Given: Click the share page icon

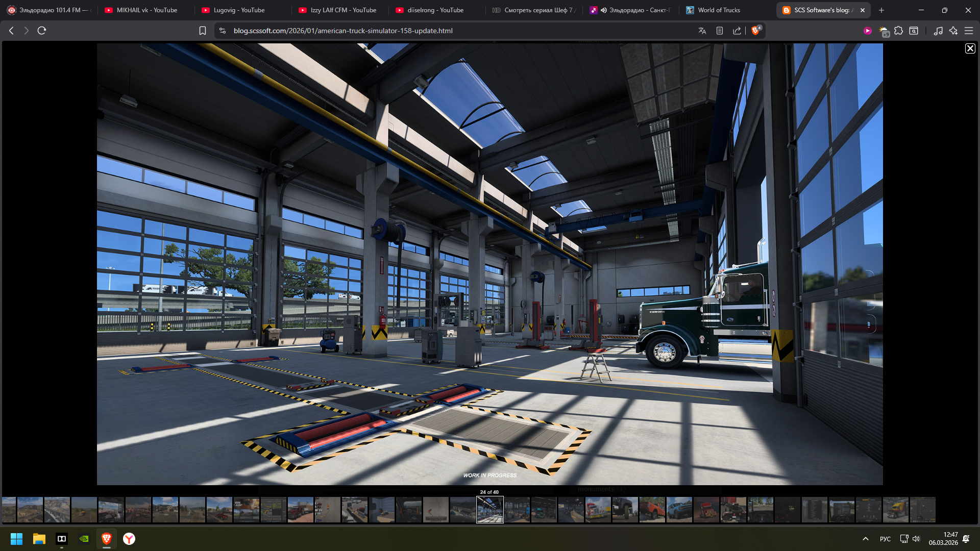Looking at the screenshot, I should point(737,31).
